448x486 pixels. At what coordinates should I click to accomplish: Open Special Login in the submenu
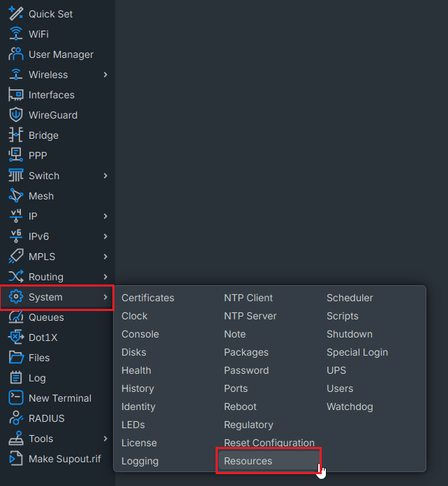pos(357,352)
